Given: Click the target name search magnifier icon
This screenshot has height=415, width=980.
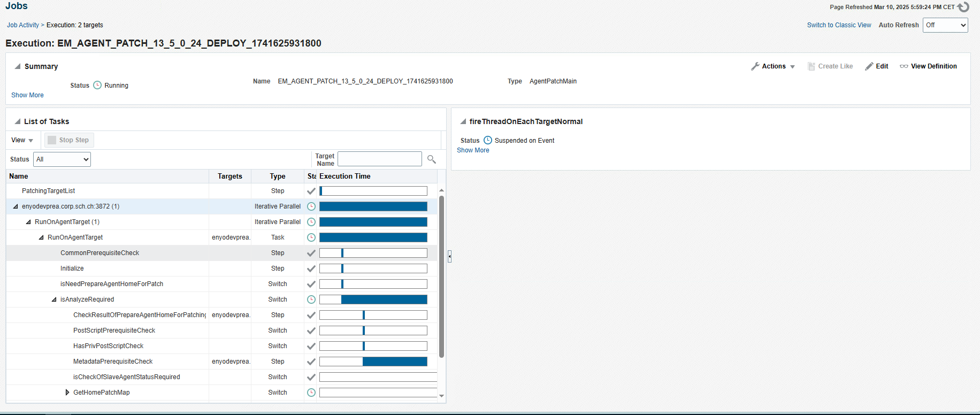Looking at the screenshot, I should click(432, 159).
